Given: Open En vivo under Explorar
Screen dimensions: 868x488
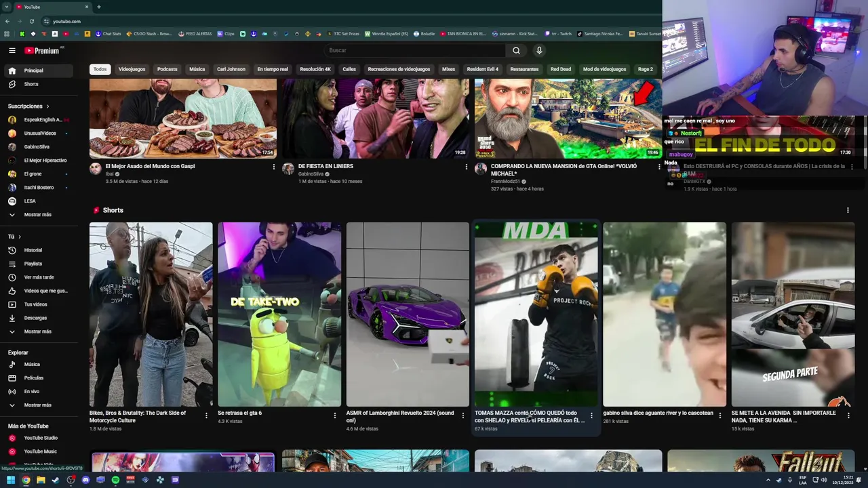Looking at the screenshot, I should coord(39,391).
